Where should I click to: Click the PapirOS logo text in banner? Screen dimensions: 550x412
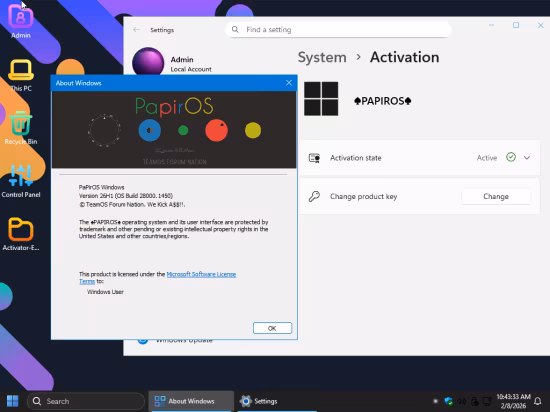[174, 107]
